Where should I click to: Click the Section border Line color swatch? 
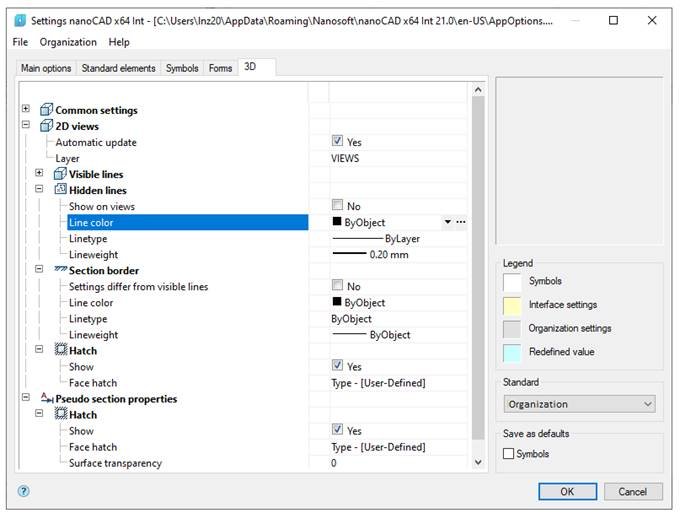click(337, 301)
